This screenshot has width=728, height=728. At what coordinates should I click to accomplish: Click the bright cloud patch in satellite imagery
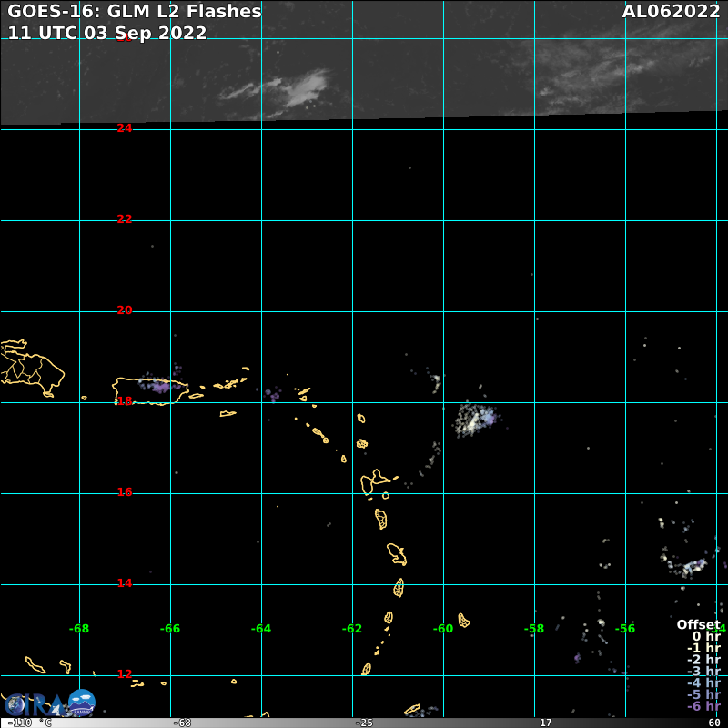(x=296, y=88)
